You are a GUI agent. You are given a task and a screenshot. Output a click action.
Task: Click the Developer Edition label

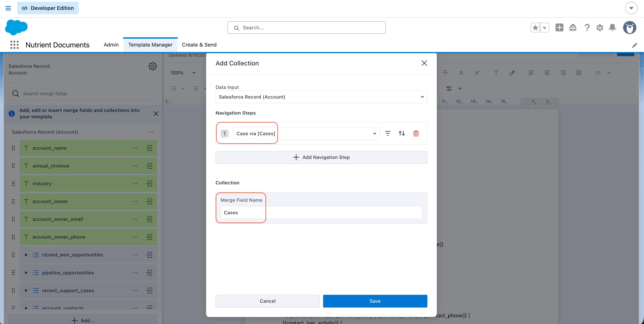coord(48,8)
